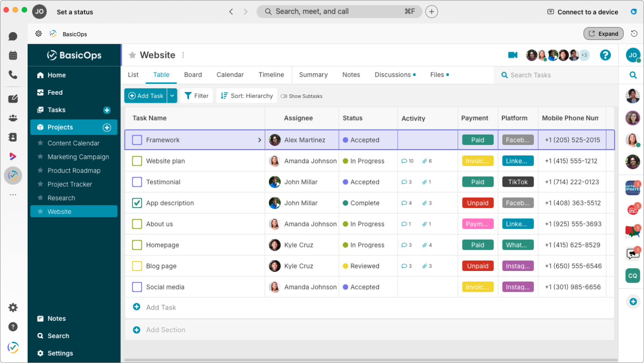The width and height of the screenshot is (644, 363).
Task: Open the BasicOps help question mark
Action: click(x=605, y=55)
